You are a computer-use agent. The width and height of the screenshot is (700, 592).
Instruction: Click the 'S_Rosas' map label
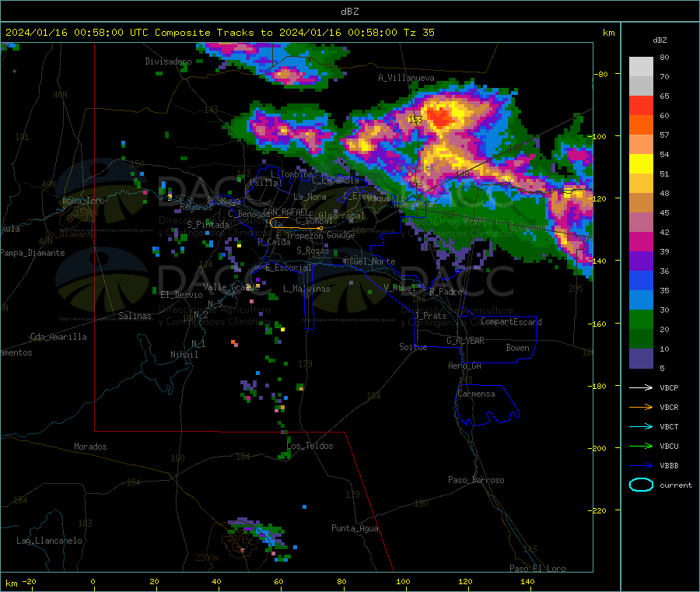[313, 250]
